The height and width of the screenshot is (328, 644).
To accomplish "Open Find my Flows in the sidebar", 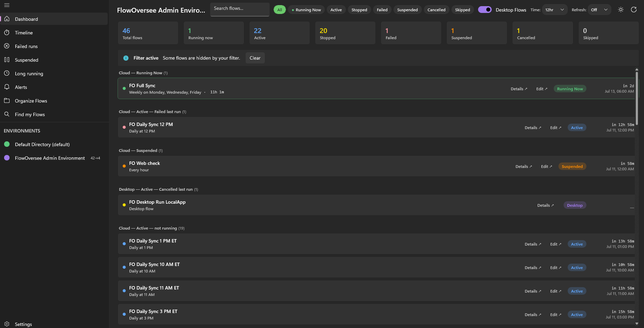I will point(54,114).
